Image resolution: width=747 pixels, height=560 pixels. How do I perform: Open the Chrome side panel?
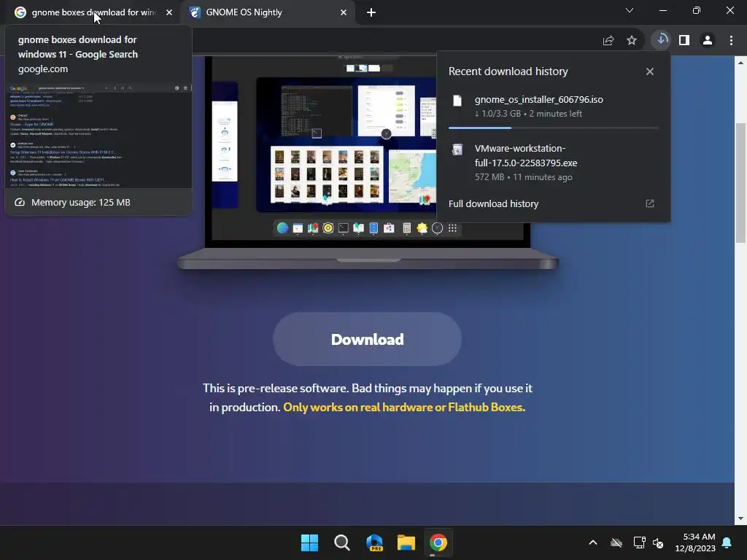coord(684,41)
